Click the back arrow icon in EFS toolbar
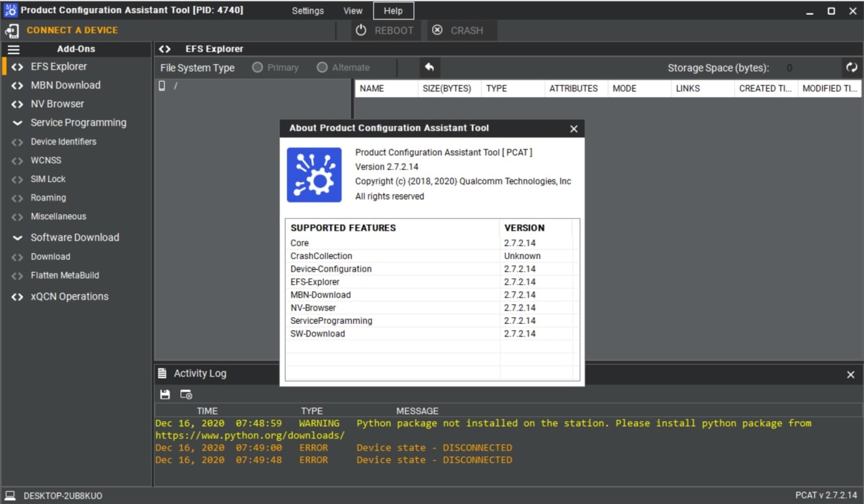The height and width of the screenshot is (504, 864). pos(429,67)
